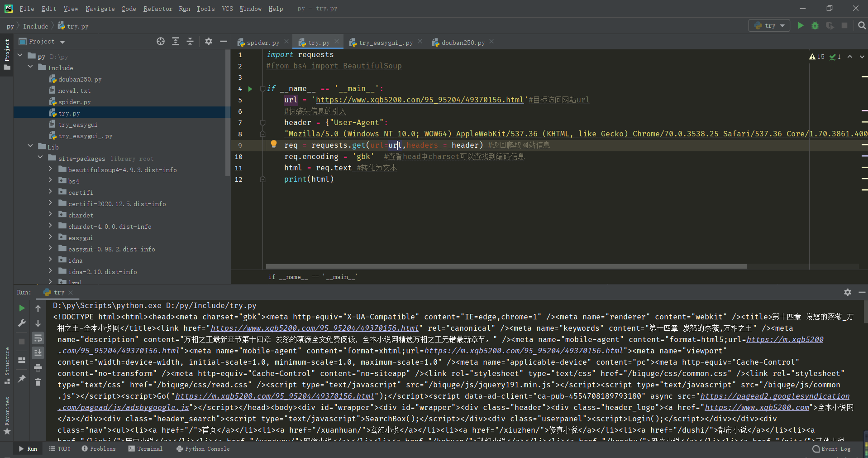This screenshot has height=458, width=868.
Task: Expand the certifi folder
Action: coord(50,192)
